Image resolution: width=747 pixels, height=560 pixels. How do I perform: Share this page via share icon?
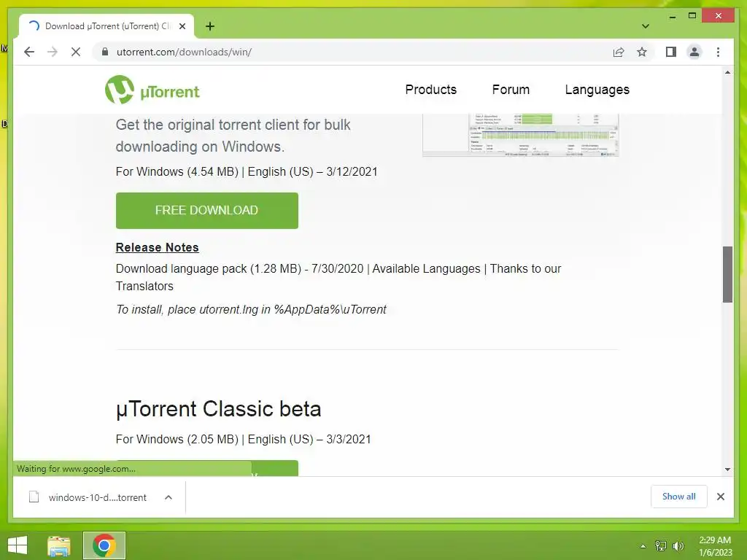click(619, 52)
